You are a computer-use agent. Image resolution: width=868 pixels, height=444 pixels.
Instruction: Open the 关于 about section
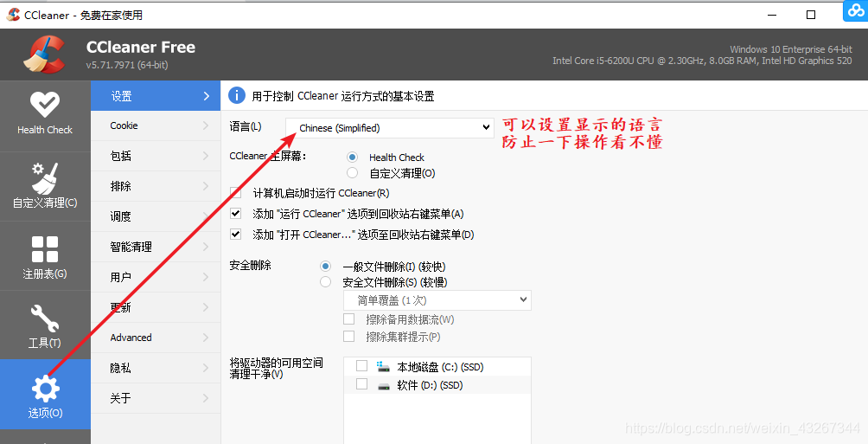[x=156, y=398]
